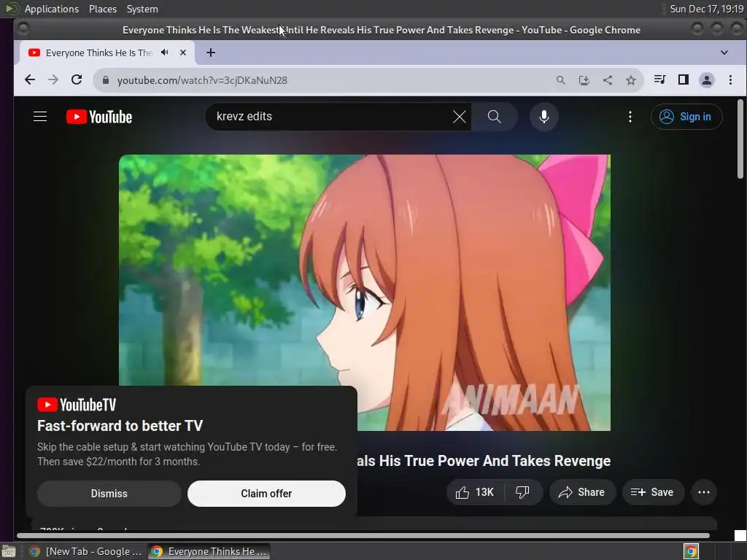Close the Everyone Thinks He Is The tab
Screen dimensions: 747x560
click(183, 52)
